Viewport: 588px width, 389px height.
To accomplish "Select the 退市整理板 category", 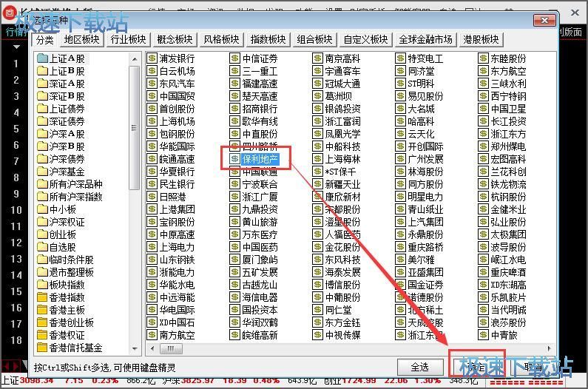I will click(x=66, y=272).
